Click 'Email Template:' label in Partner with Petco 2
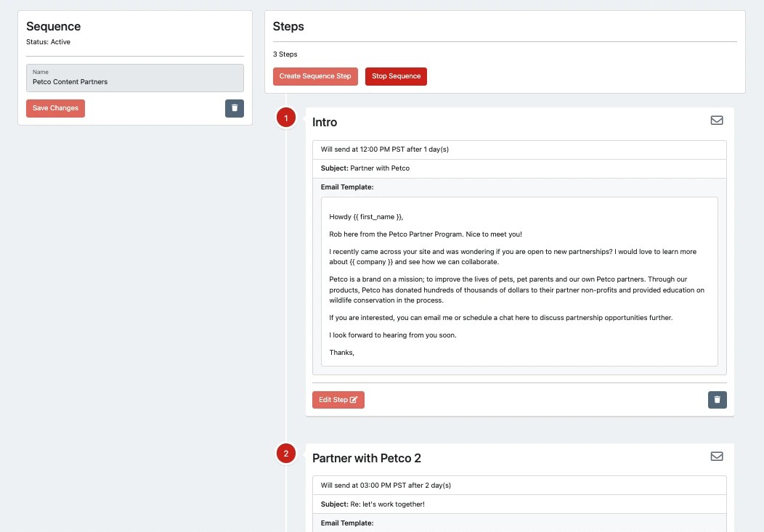Viewport: 764px width, 532px height. [347, 523]
